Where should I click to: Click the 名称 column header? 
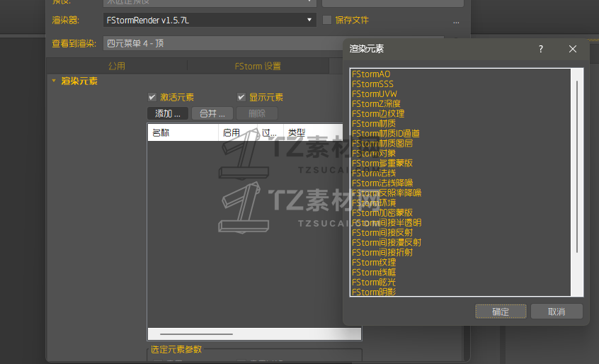(183, 132)
